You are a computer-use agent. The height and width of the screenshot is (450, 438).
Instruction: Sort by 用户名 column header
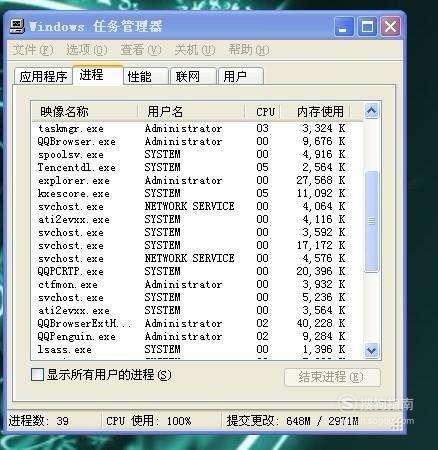(191, 111)
